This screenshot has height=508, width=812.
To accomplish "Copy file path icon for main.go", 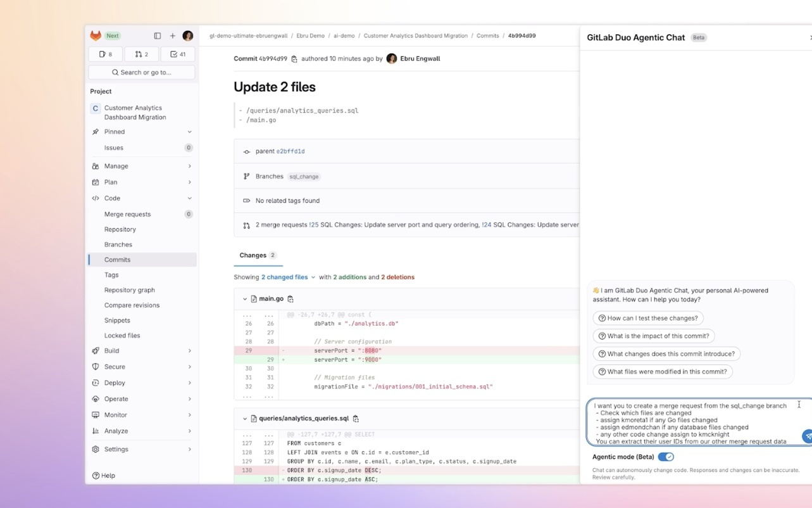I will (290, 299).
